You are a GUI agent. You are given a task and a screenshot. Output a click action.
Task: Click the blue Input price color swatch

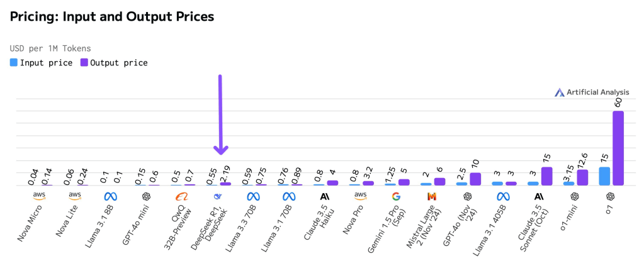pyautogui.click(x=14, y=63)
